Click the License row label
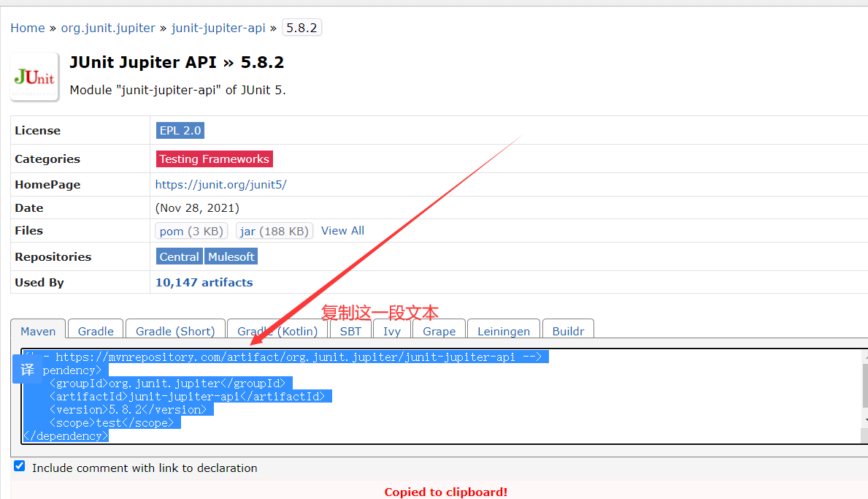Viewport: 868px width, 499px height. pyautogui.click(x=38, y=131)
